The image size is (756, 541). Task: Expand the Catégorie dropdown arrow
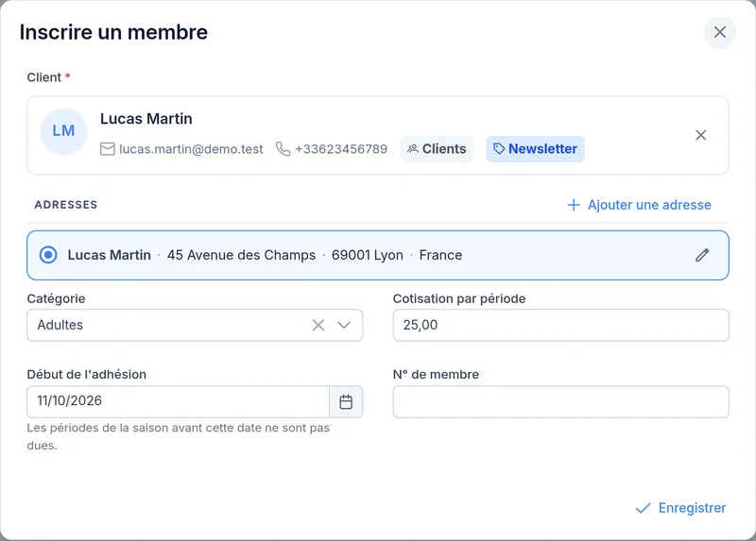(344, 325)
